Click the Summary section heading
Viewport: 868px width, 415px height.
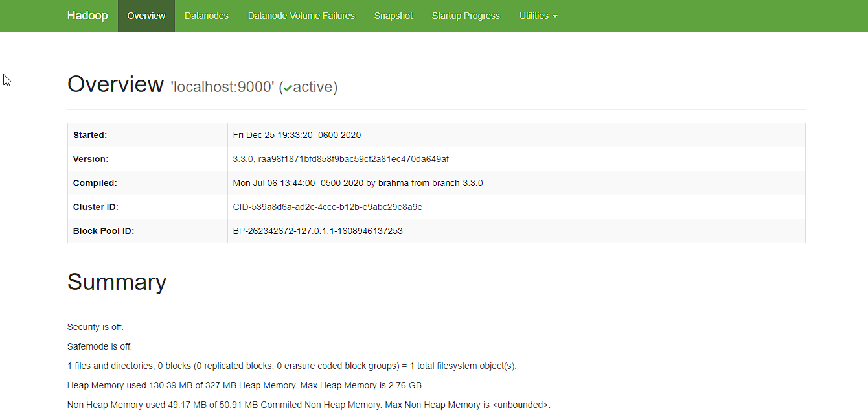point(117,282)
